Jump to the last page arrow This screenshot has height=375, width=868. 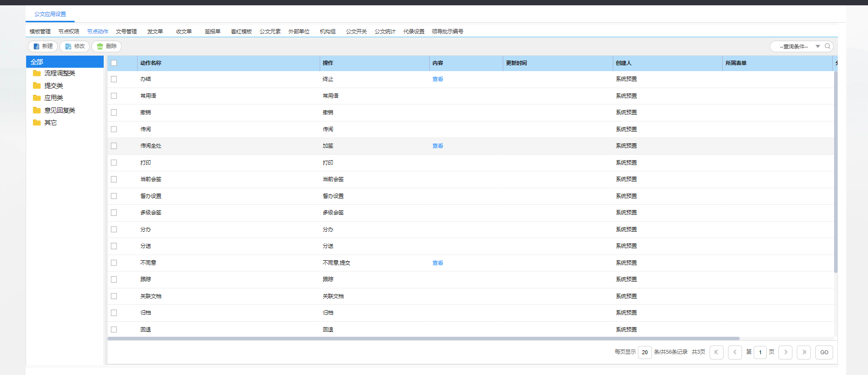[x=804, y=352]
